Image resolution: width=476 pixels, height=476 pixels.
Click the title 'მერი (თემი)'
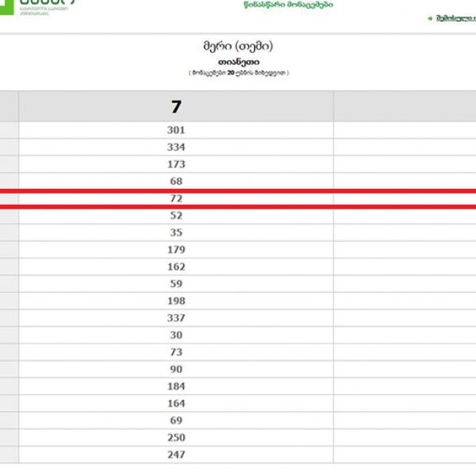tap(239, 46)
